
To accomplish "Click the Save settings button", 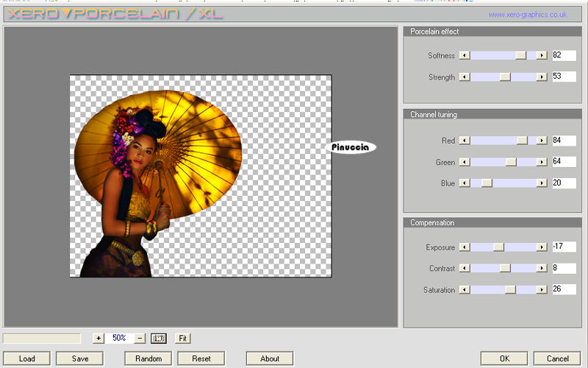I will (79, 358).
